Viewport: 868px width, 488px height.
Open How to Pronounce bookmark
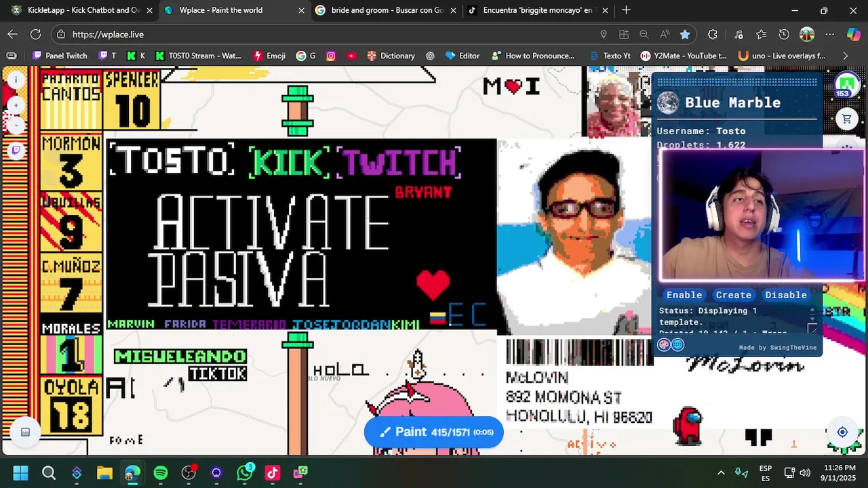coord(533,56)
